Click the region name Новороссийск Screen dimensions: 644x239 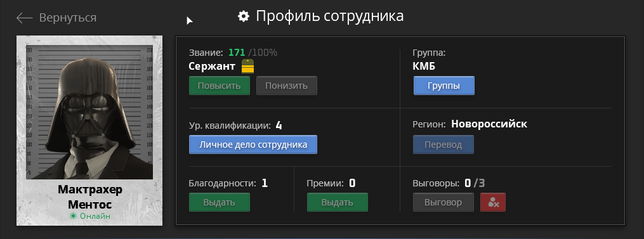(x=489, y=124)
